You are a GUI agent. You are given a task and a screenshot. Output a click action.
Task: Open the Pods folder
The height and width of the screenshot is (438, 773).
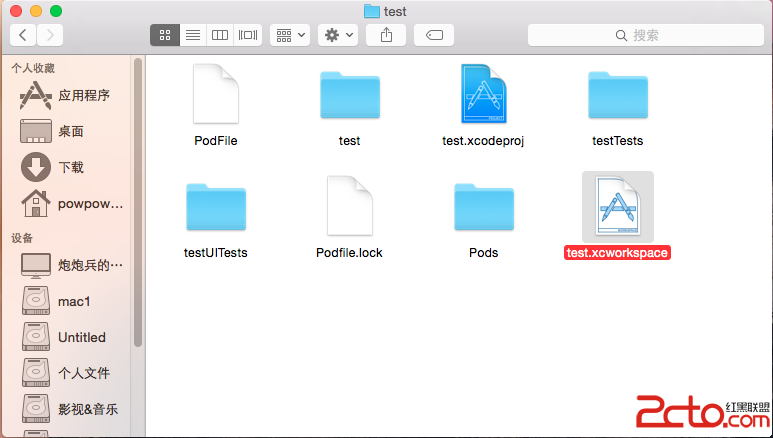click(483, 207)
